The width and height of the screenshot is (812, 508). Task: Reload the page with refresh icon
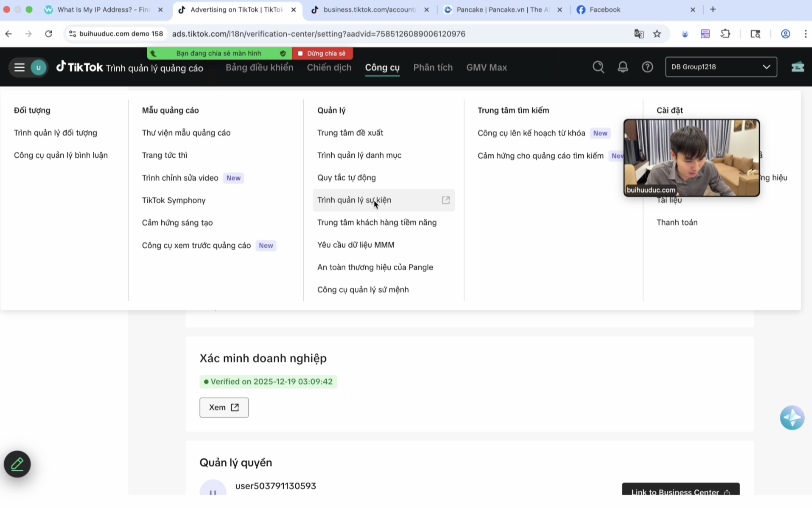(x=49, y=34)
